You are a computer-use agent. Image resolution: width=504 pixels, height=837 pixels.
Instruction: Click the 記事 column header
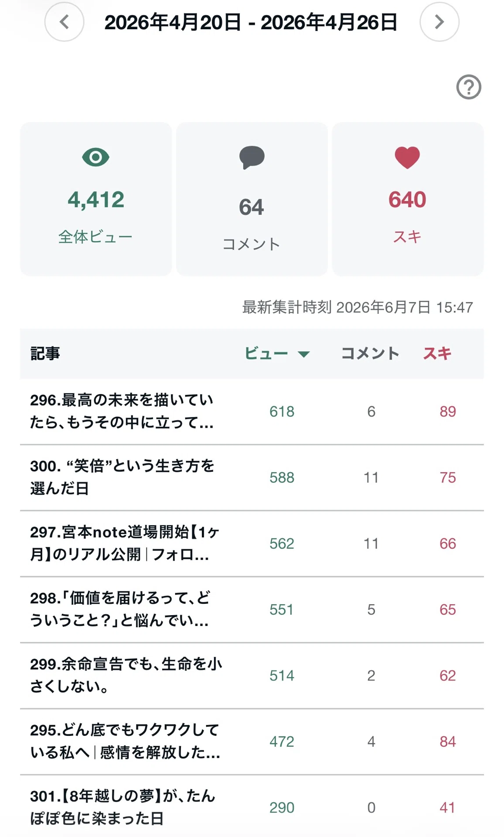pyautogui.click(x=45, y=354)
